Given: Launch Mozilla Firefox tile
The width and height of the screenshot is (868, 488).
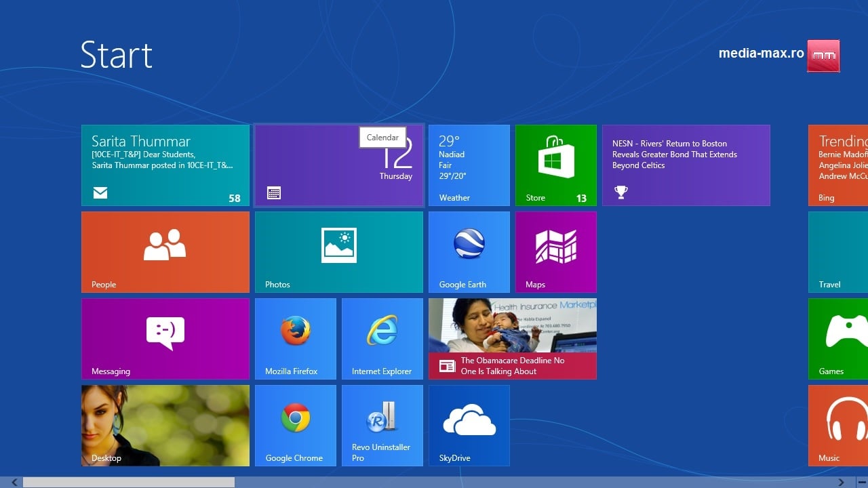Looking at the screenshot, I should tap(296, 339).
